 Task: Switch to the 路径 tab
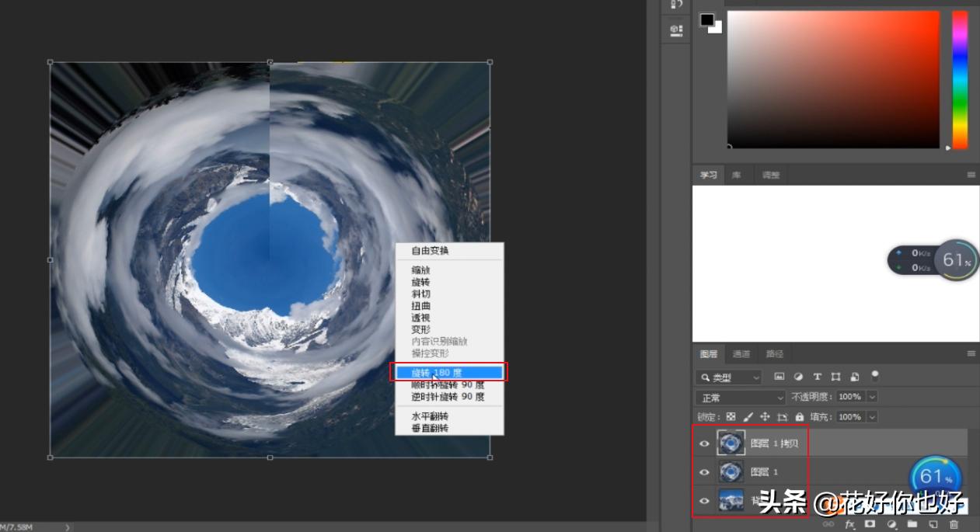775,354
